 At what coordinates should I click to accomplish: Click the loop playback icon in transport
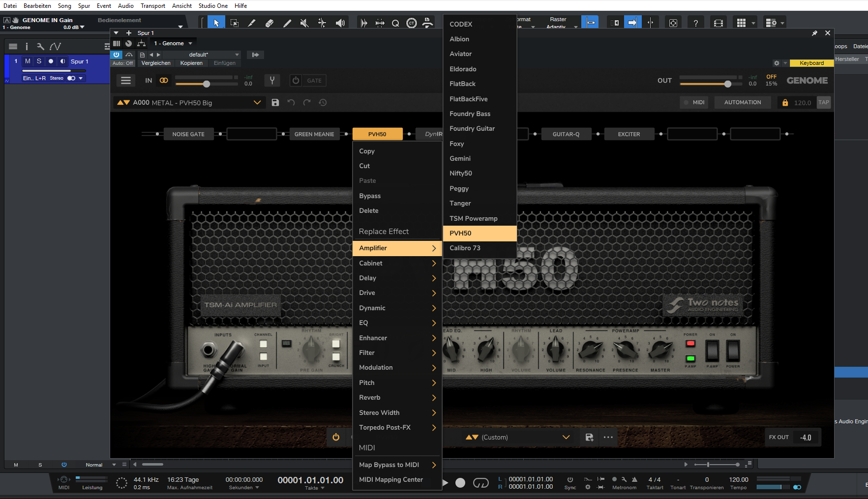tap(480, 483)
